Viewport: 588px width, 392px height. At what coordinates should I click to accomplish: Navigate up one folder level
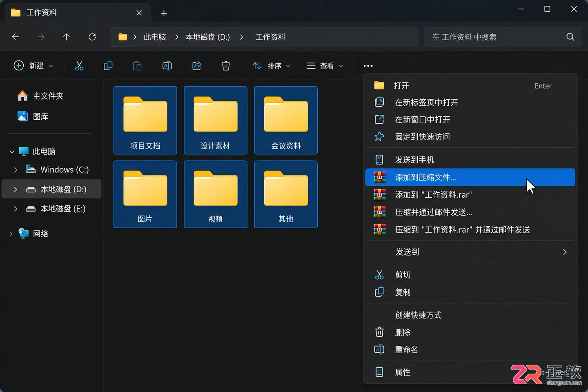point(66,37)
